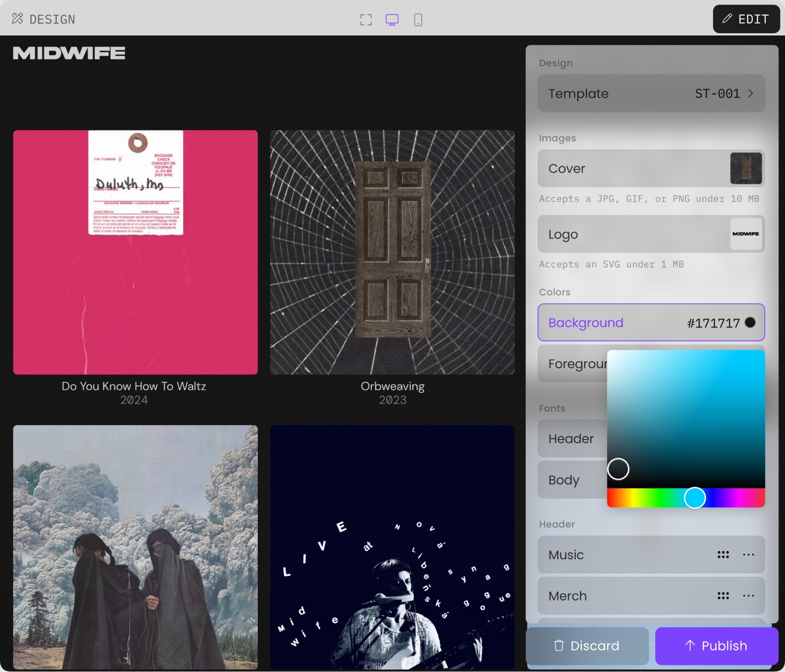The width and height of the screenshot is (785, 672).
Task: Open the cloaked figures album cover
Action: 135,547
